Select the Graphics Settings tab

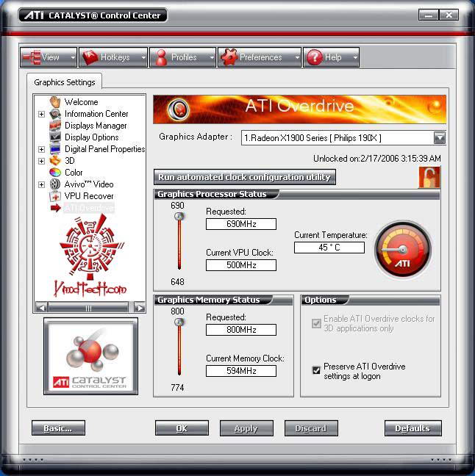click(x=65, y=82)
